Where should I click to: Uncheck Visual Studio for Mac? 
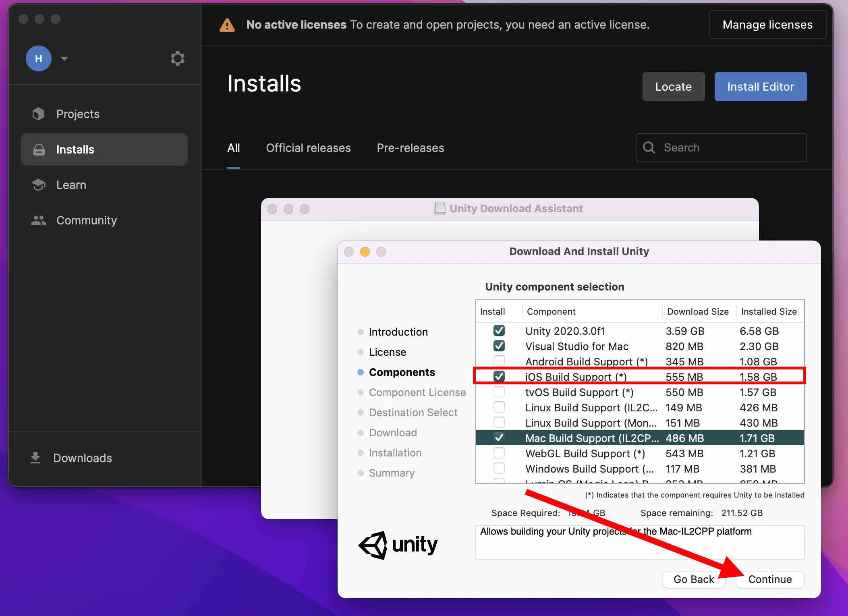(499, 346)
